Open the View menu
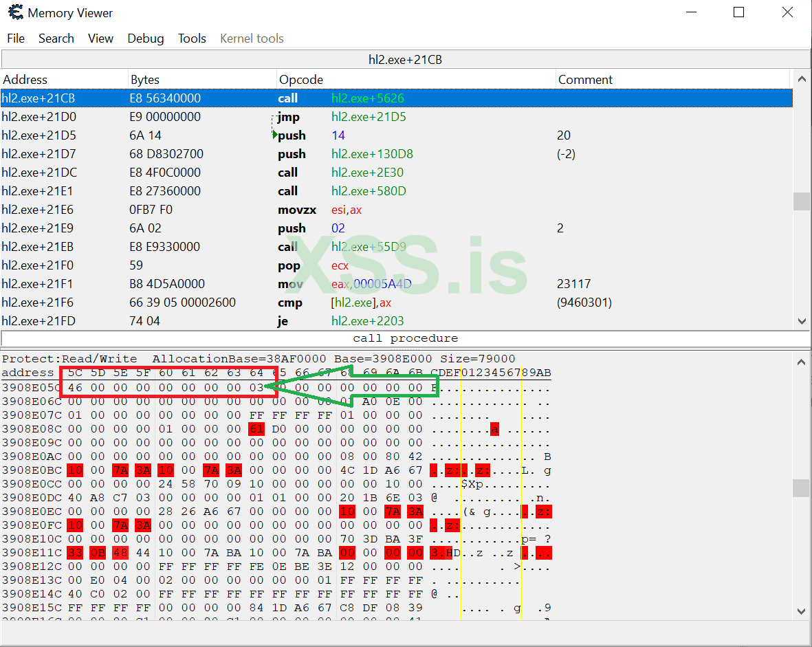 pyautogui.click(x=100, y=39)
